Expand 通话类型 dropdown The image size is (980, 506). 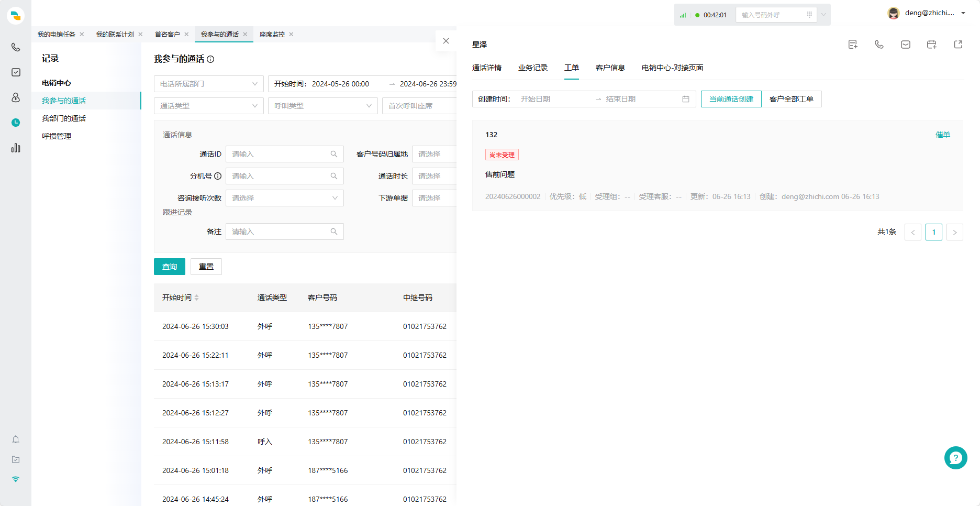pyautogui.click(x=209, y=106)
